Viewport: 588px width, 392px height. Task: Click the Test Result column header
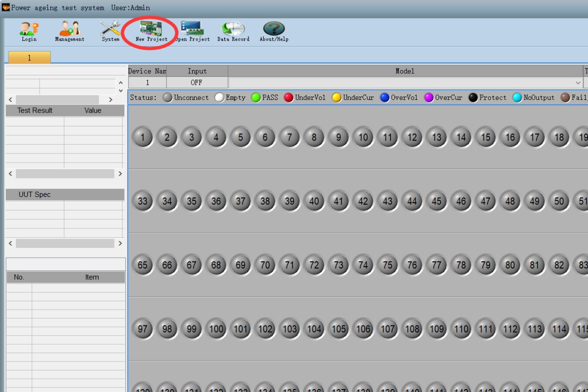pos(35,111)
